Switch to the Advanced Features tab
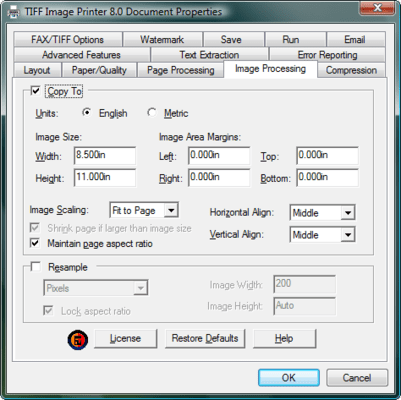Screen dimensions: 401x400 [x=82, y=55]
